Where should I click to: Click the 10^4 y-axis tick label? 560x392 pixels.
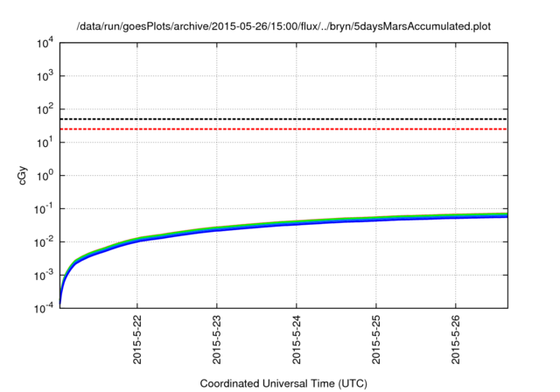coord(45,44)
